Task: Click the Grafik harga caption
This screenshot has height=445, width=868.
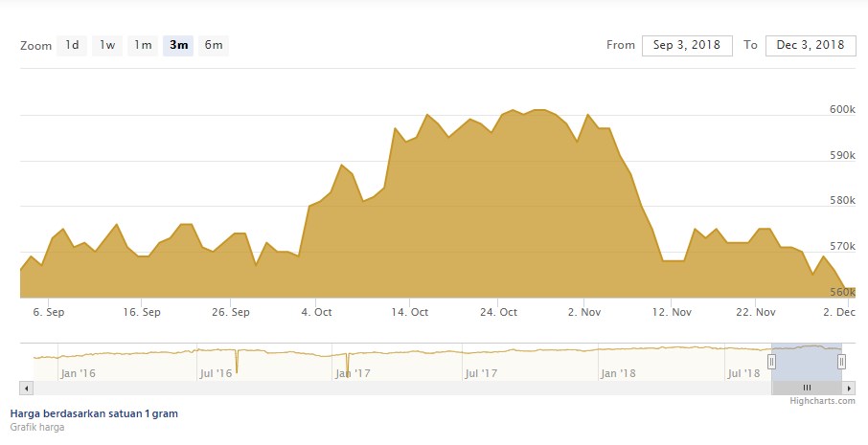Action: pos(37,428)
